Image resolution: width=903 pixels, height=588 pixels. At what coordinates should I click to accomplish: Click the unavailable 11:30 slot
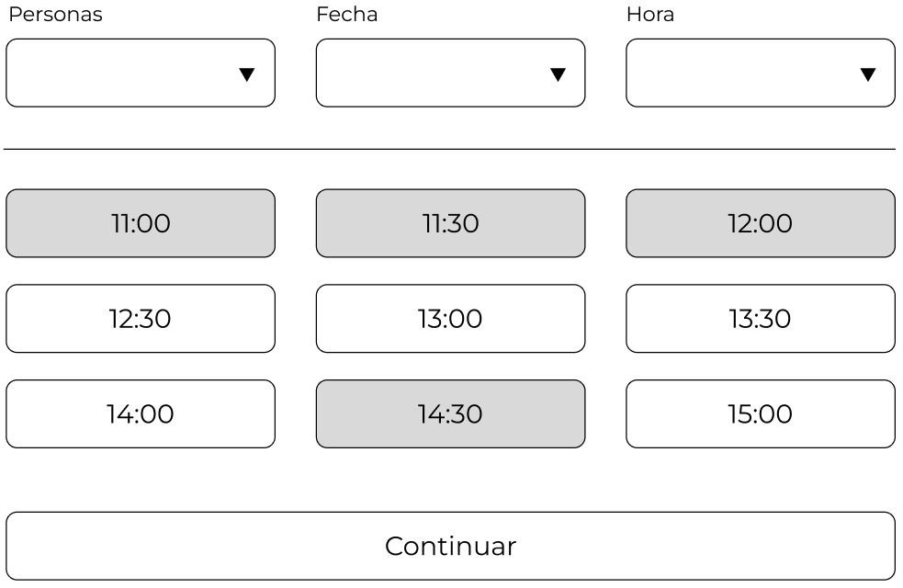[450, 223]
